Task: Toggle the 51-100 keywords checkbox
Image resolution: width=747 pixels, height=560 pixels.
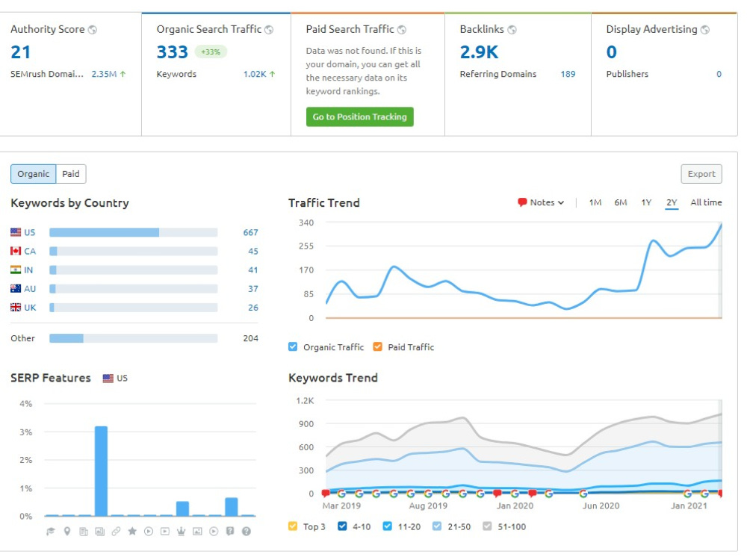Action: tap(487, 526)
